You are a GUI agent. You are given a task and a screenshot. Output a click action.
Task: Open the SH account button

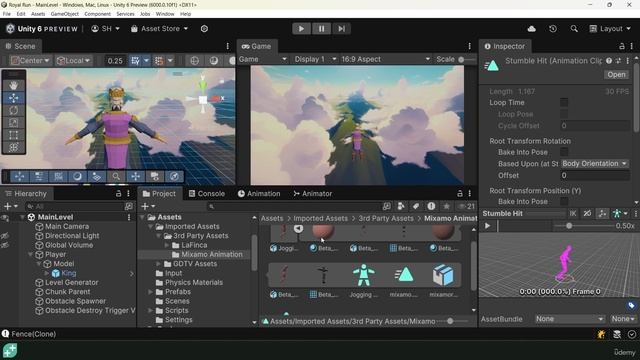105,29
